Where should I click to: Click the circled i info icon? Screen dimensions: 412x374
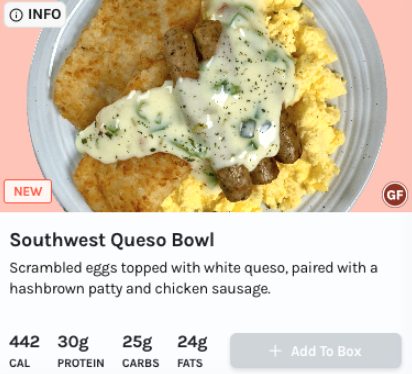coord(16,15)
